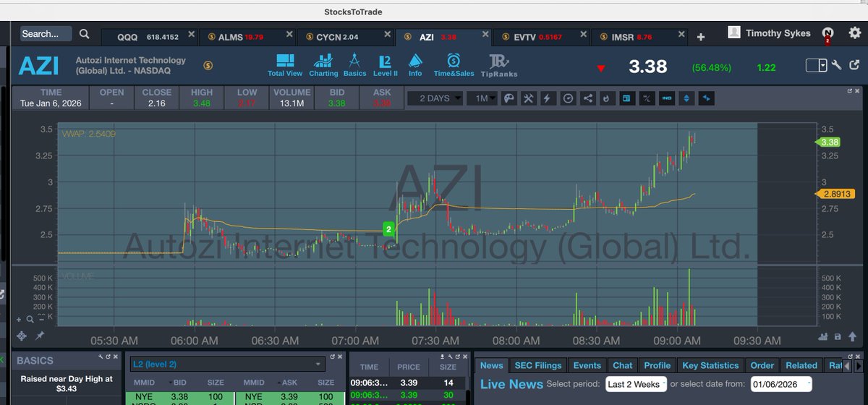The width and height of the screenshot is (868, 405).
Task: Add a new symbol tab
Action: click(x=700, y=37)
